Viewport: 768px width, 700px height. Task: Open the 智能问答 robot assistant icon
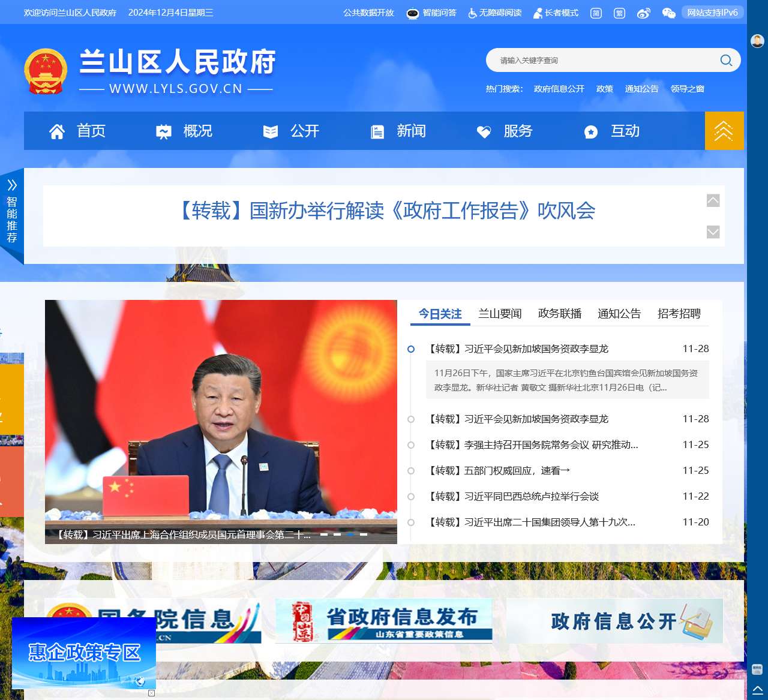point(413,13)
